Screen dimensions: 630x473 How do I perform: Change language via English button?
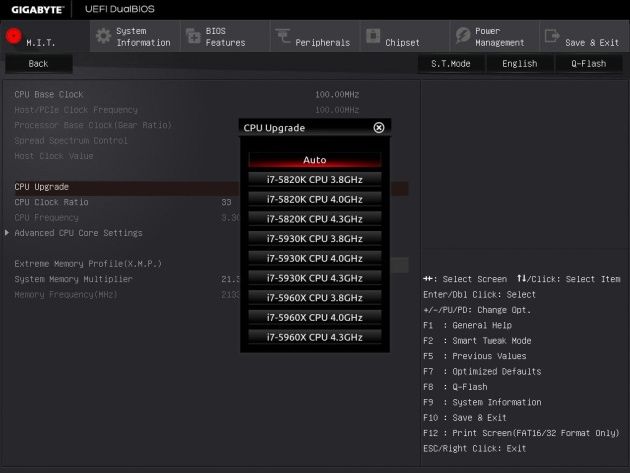click(x=520, y=64)
